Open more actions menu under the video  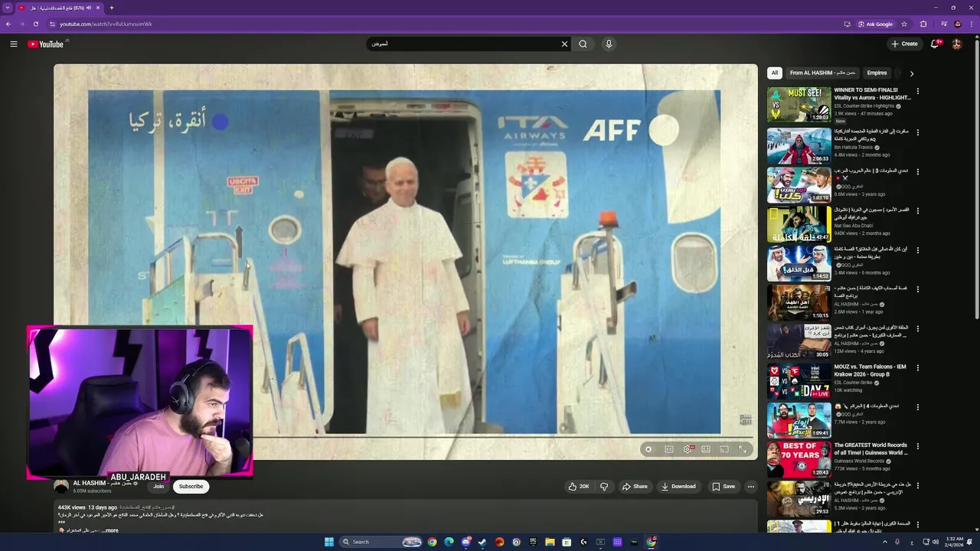(x=750, y=486)
